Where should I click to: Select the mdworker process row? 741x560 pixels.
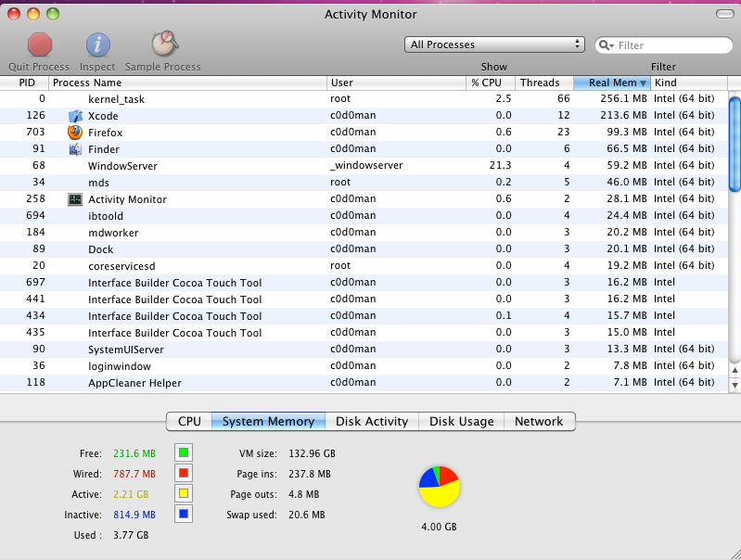click(364, 233)
